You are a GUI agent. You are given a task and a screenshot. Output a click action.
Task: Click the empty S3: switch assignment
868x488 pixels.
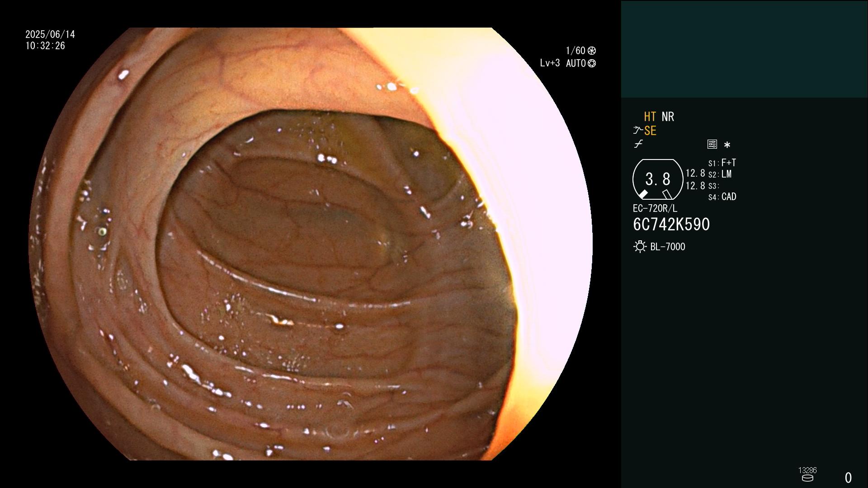pos(713,186)
